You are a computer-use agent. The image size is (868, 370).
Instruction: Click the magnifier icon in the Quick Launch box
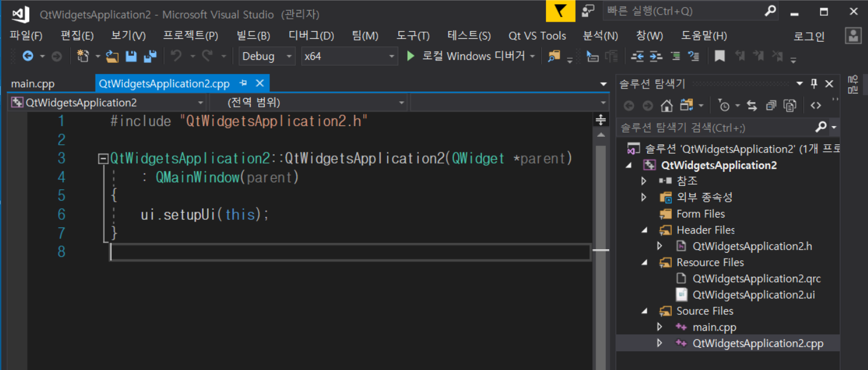[x=771, y=11]
